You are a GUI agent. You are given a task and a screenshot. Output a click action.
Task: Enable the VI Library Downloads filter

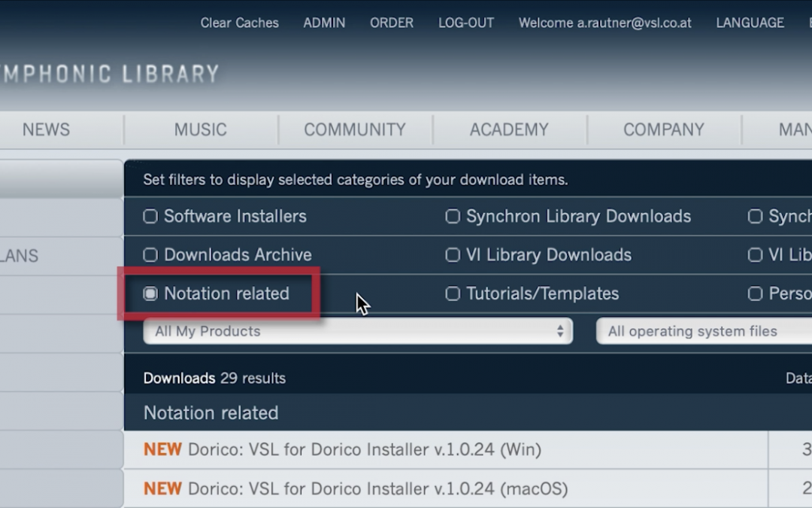tap(453, 255)
